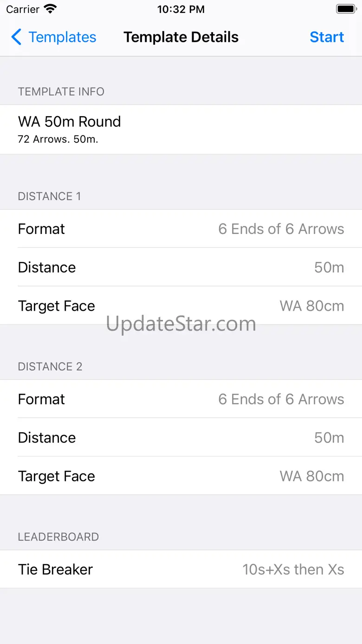The height and width of the screenshot is (644, 362).
Task: Tap the LEADERBOARD section header
Action: [58, 537]
